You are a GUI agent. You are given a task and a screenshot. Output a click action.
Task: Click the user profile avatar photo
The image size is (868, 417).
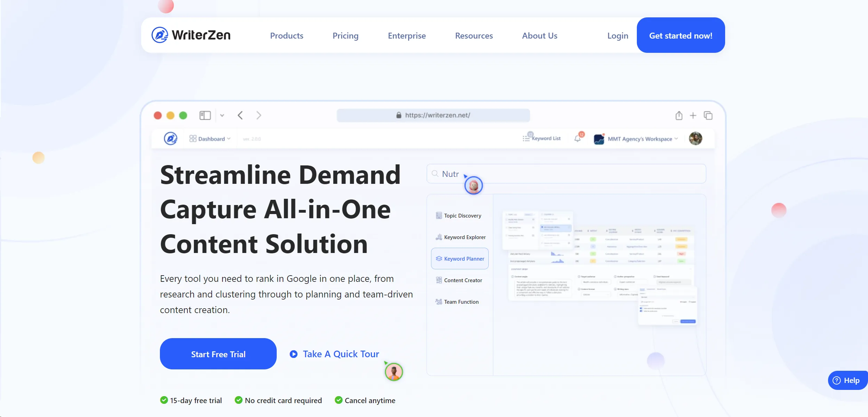(695, 138)
